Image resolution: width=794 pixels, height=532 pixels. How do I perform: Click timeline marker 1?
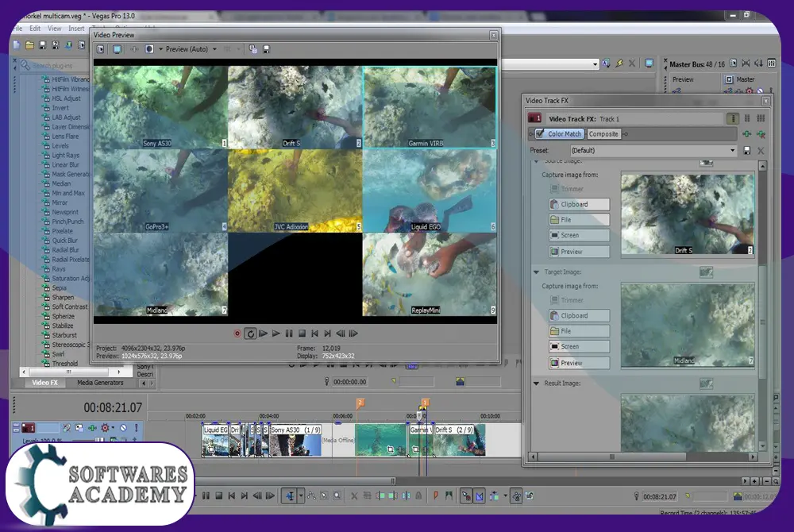pyautogui.click(x=426, y=403)
